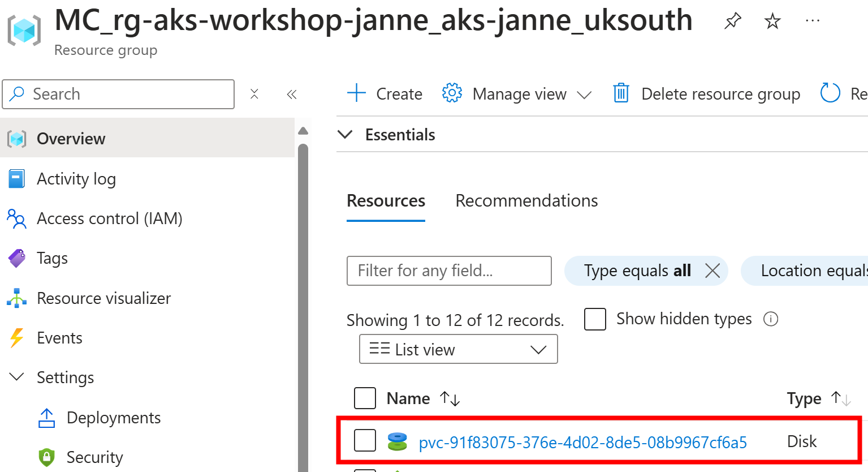This screenshot has height=472, width=868.
Task: Select all resources via Name header checkbox
Action: tap(365, 398)
